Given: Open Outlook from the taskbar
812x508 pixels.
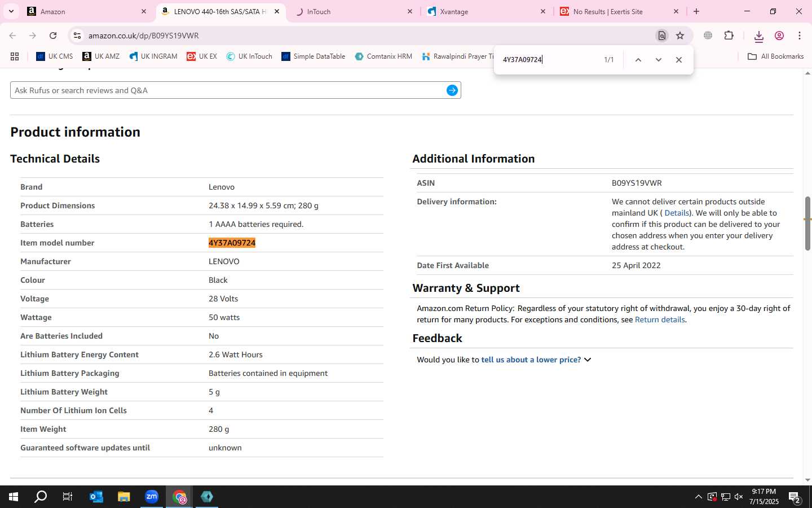Looking at the screenshot, I should [96, 497].
